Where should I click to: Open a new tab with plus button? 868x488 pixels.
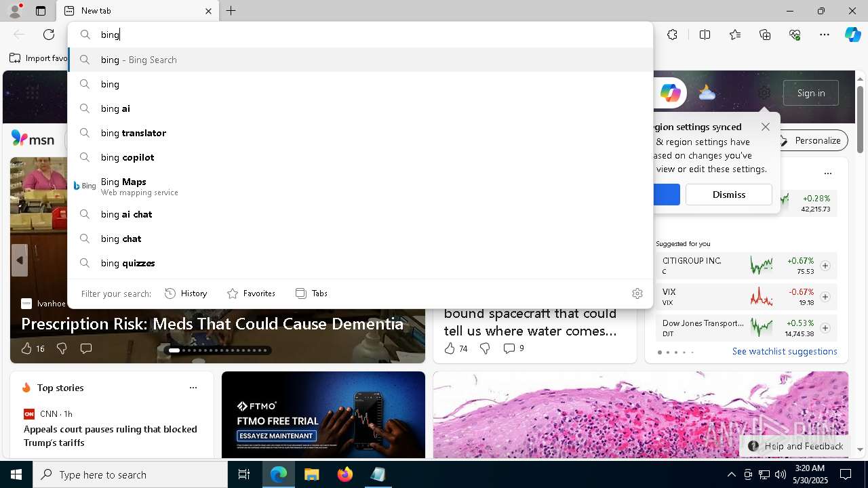pos(231,11)
